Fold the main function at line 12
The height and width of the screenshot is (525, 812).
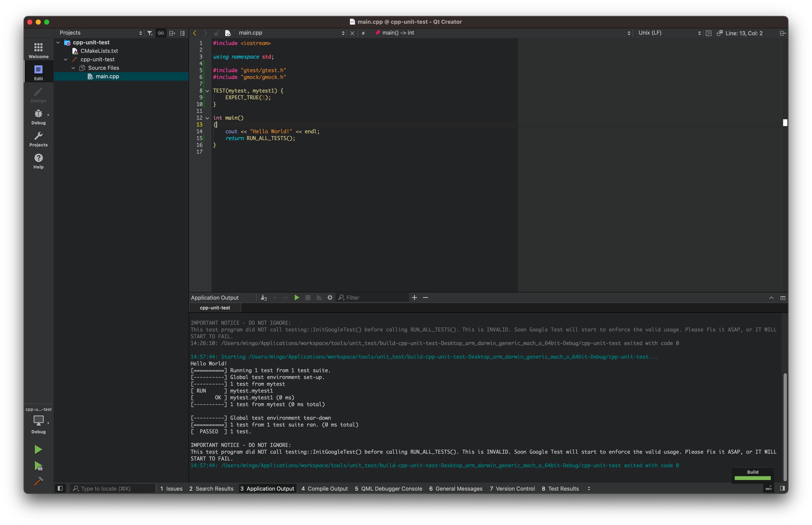(x=207, y=118)
